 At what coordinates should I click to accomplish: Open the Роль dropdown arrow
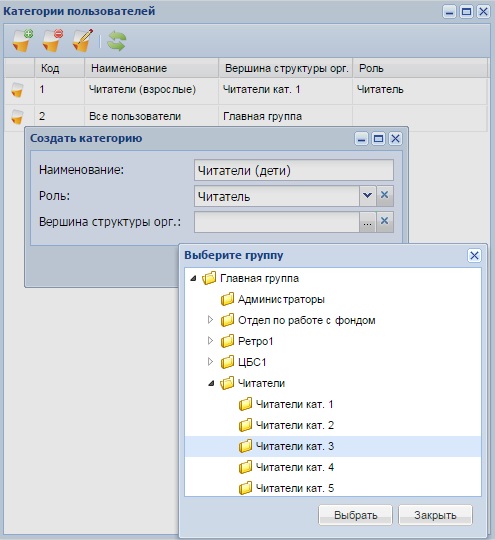368,196
